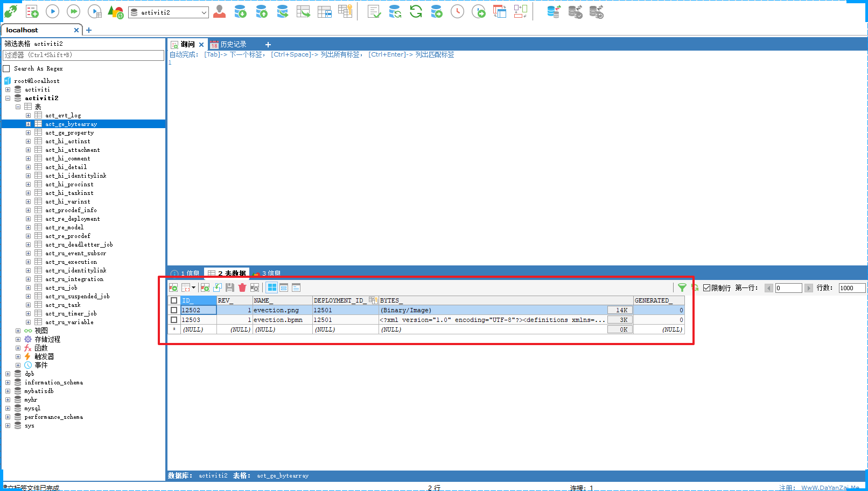This screenshot has width=868, height=491.
Task: Click the duplicate current row icon
Action: click(218, 287)
